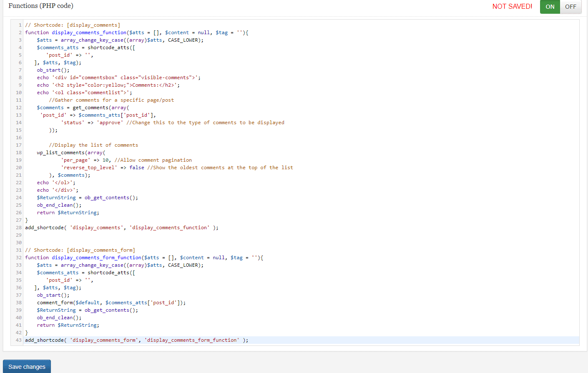
Task: Click the "comment_form($default," call line
Action: click(x=111, y=303)
